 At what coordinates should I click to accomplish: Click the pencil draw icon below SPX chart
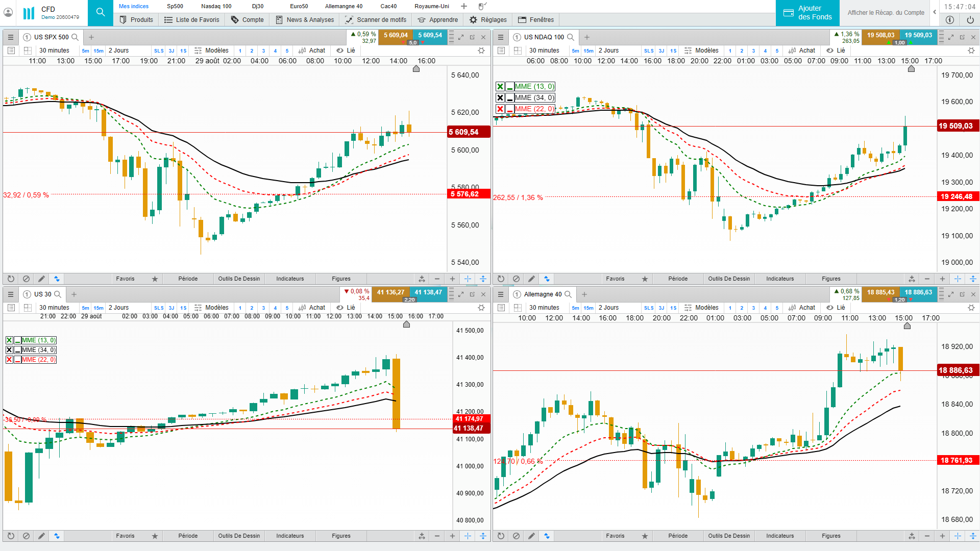(x=41, y=279)
